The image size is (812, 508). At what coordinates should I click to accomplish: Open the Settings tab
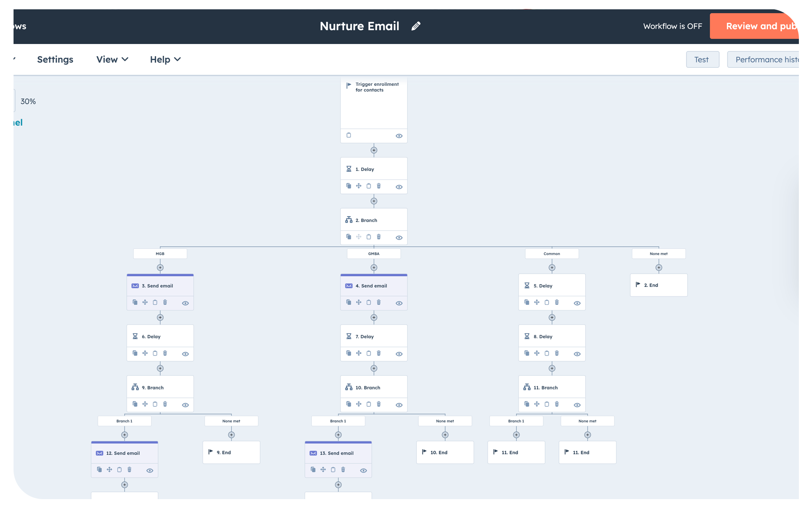(55, 59)
